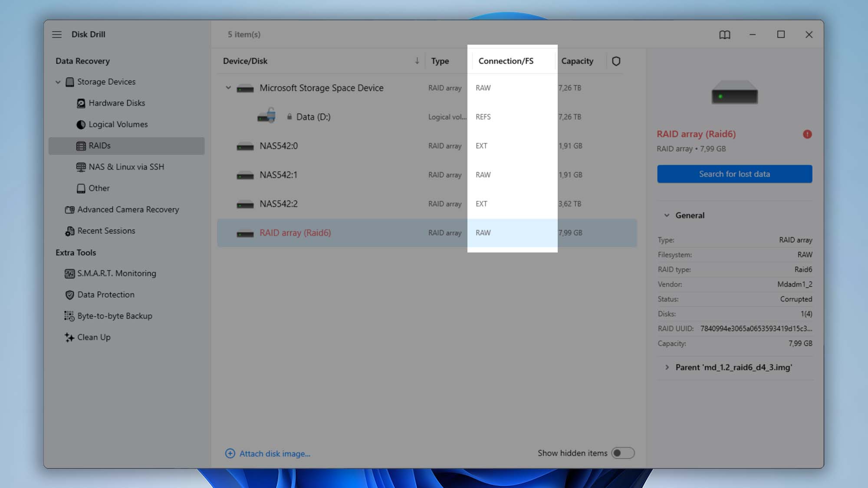The height and width of the screenshot is (488, 868).
Task: Click the protection shield column icon
Action: 616,61
